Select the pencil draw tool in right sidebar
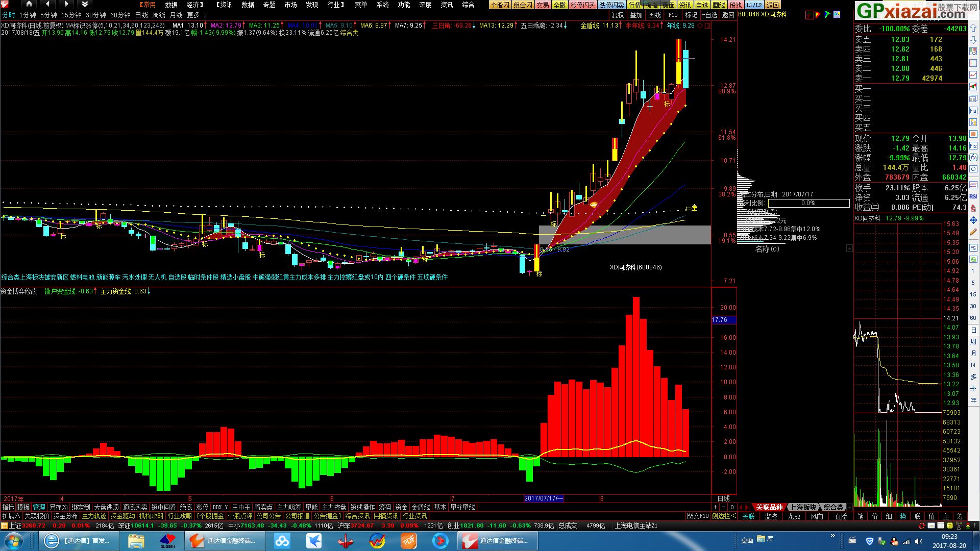 tap(973, 233)
